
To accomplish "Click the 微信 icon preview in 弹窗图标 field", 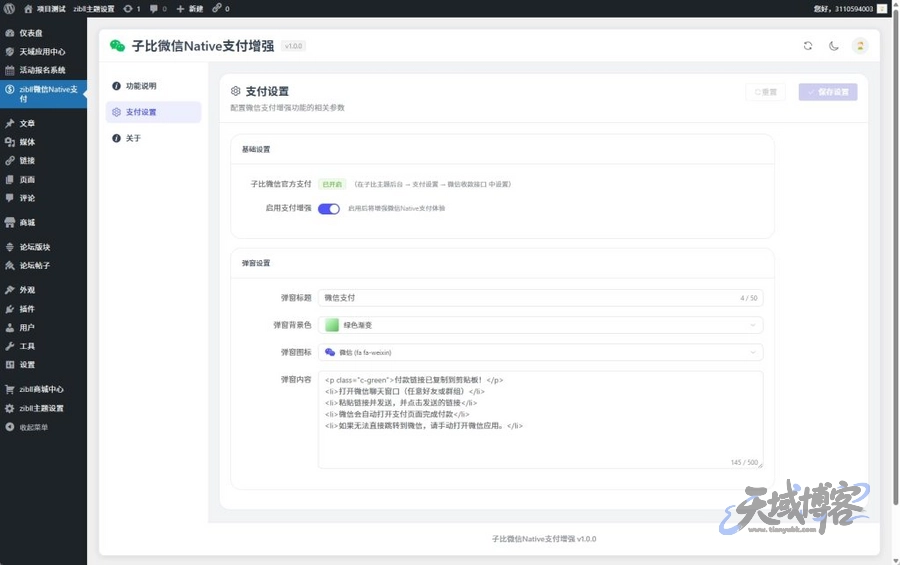I will 330,353.
